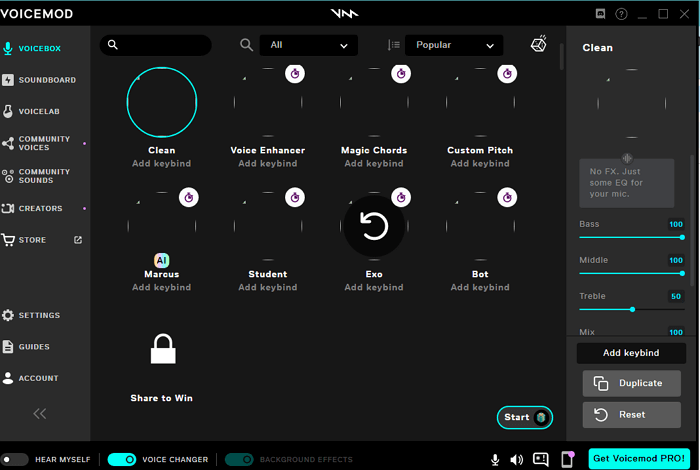Open the Store external link icon
The width and height of the screenshot is (700, 470).
click(78, 240)
